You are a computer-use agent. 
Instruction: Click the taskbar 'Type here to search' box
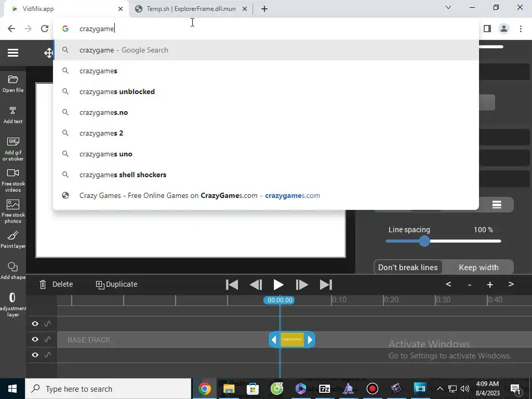coord(108,389)
